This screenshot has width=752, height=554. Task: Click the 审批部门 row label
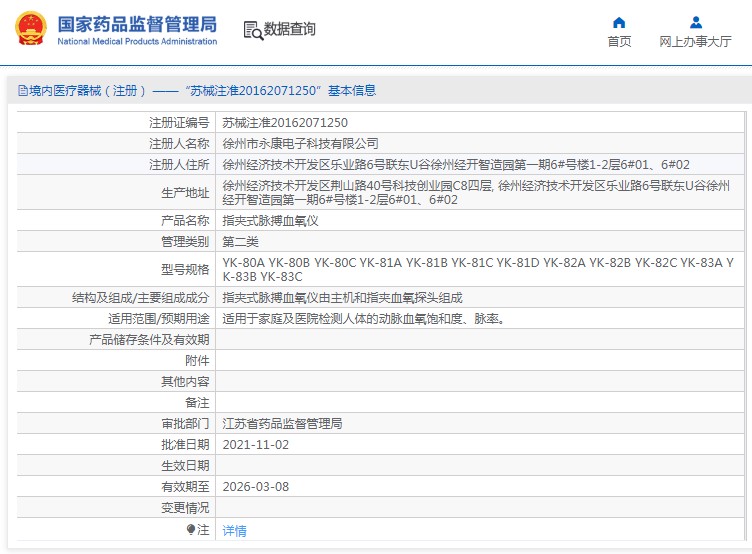(185, 424)
